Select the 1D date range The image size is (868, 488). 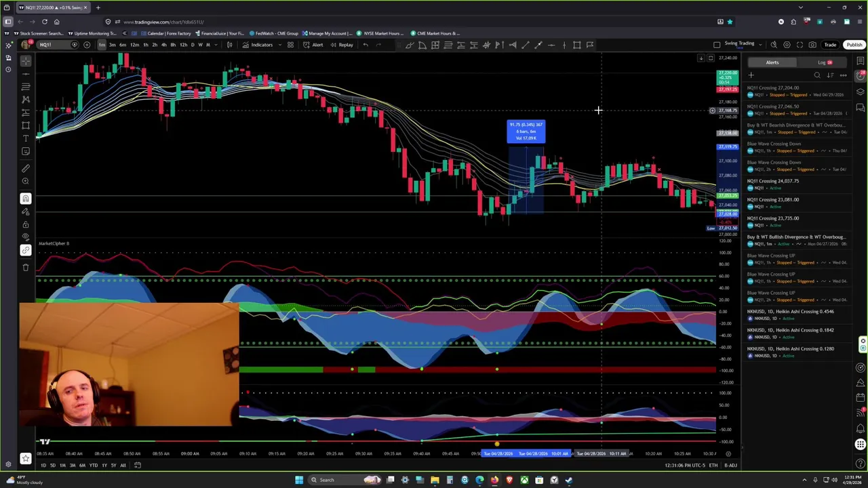(43, 466)
